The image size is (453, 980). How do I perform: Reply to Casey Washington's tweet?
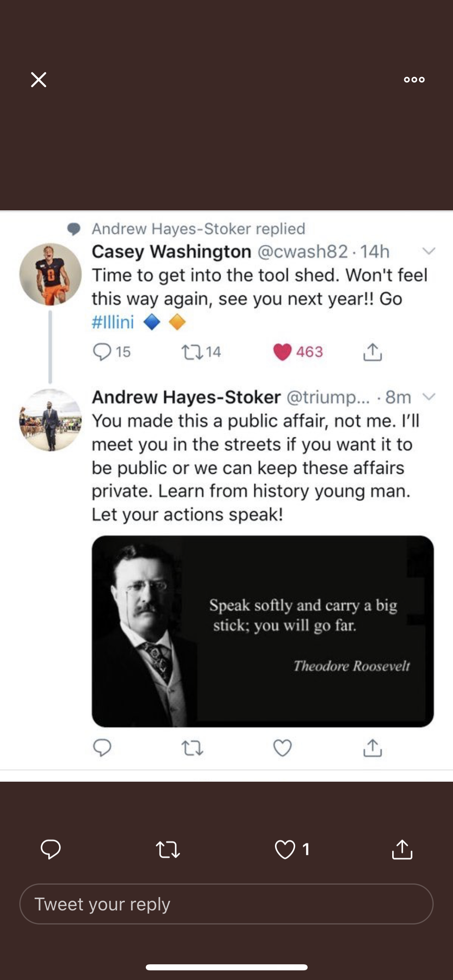pos(102,352)
